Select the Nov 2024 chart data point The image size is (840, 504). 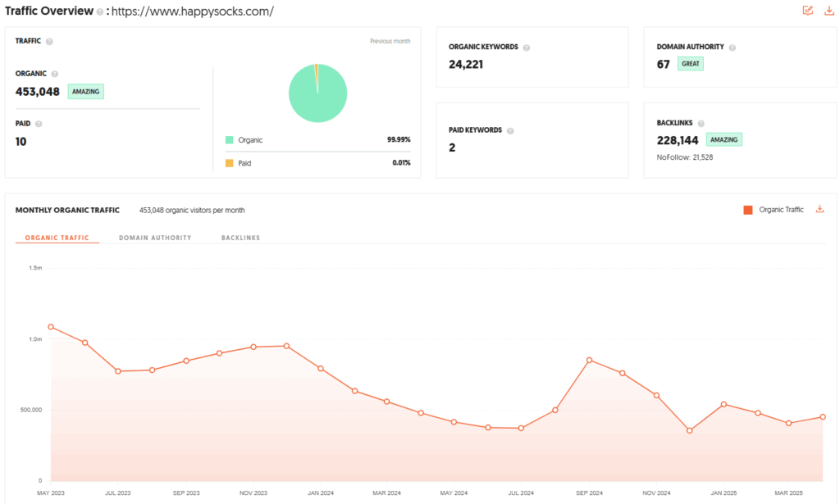[657, 395]
